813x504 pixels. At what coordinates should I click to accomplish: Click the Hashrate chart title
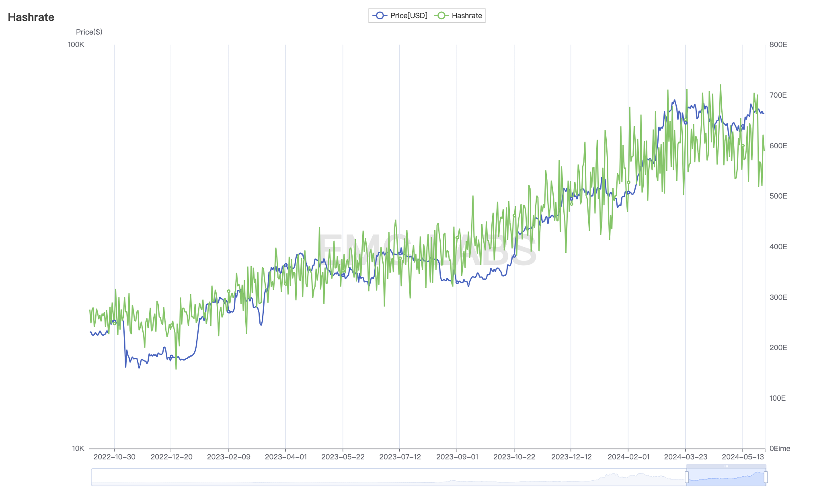31,17
